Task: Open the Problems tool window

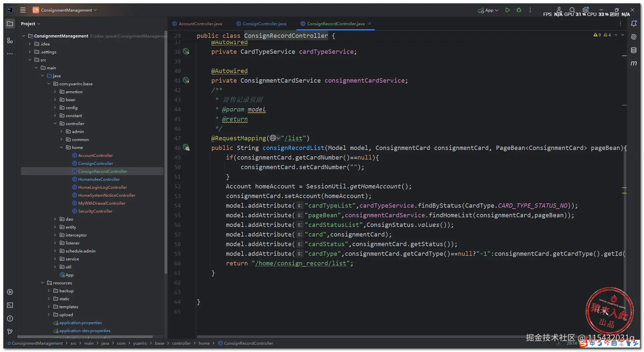Action: (x=10, y=318)
